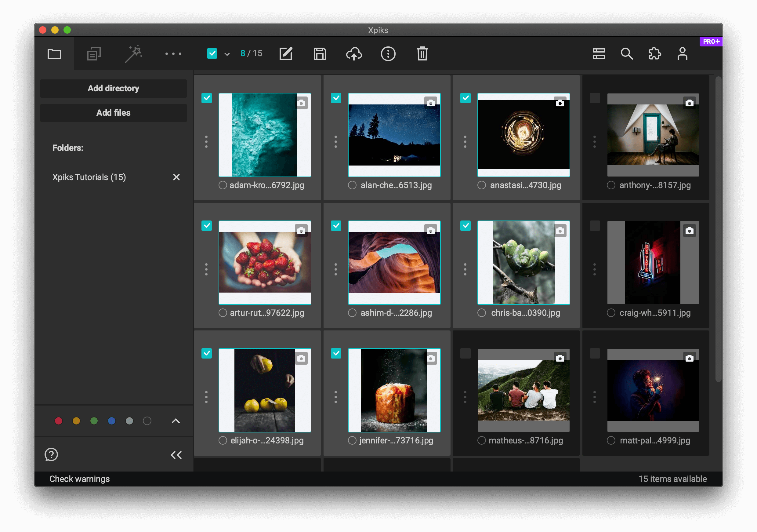This screenshot has height=532, width=757.
Task: Switch to the duplicate files tab
Action: click(94, 54)
